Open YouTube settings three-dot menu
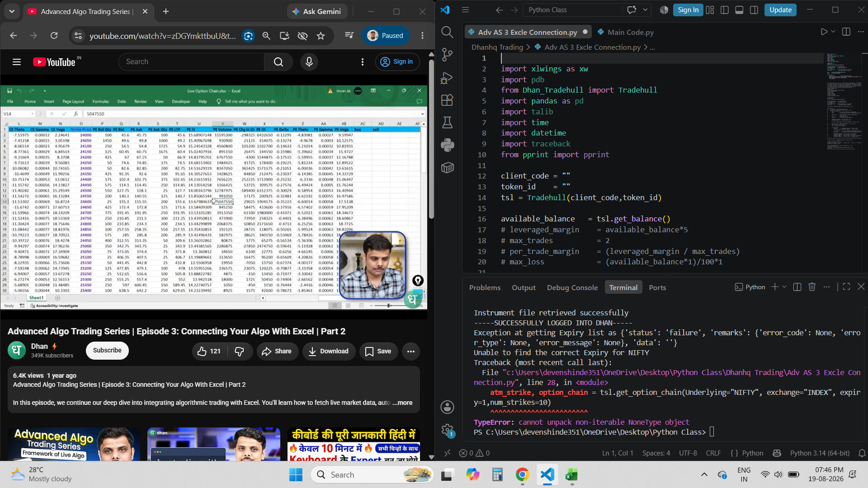This screenshot has height=488, width=868. point(362,62)
